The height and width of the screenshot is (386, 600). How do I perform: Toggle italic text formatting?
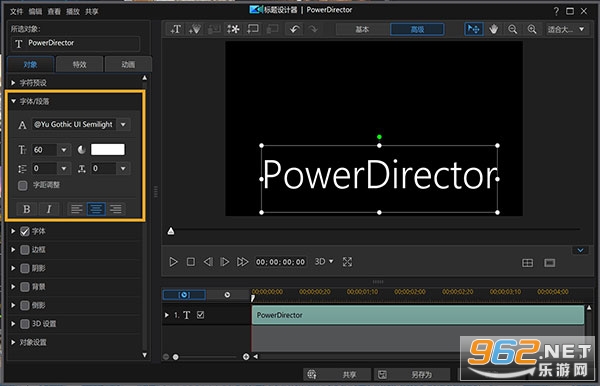(x=49, y=209)
